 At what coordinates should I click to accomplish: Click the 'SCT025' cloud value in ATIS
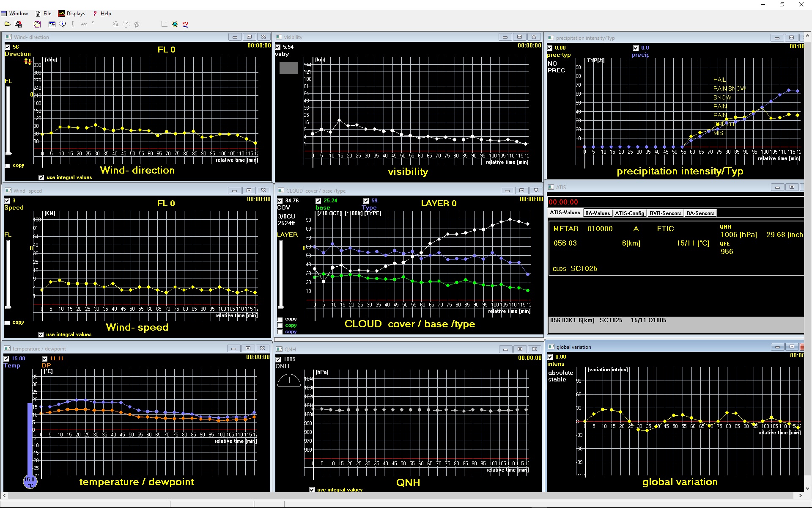[584, 268]
